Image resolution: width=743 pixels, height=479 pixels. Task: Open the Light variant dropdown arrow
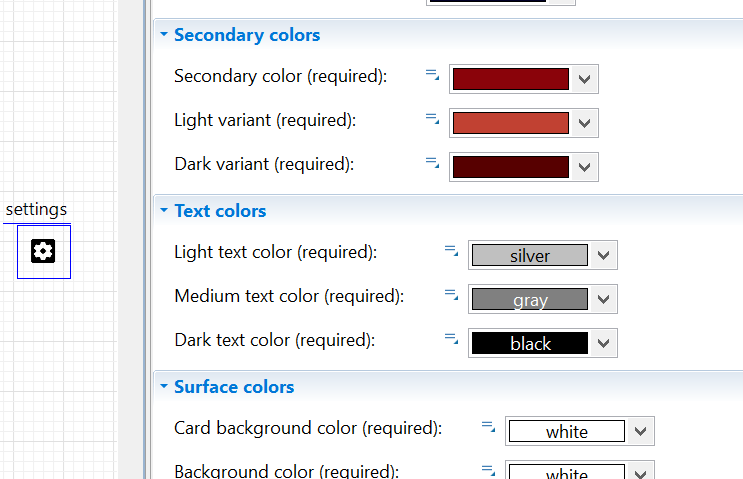pyautogui.click(x=584, y=123)
